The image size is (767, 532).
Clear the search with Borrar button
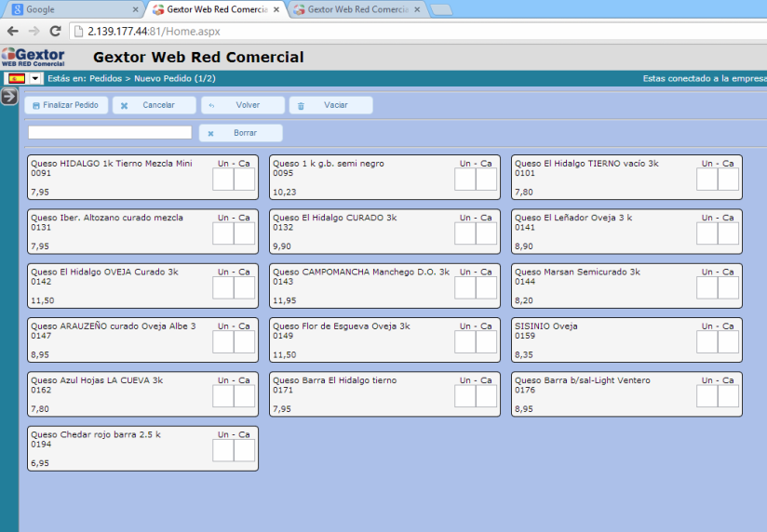coord(240,133)
